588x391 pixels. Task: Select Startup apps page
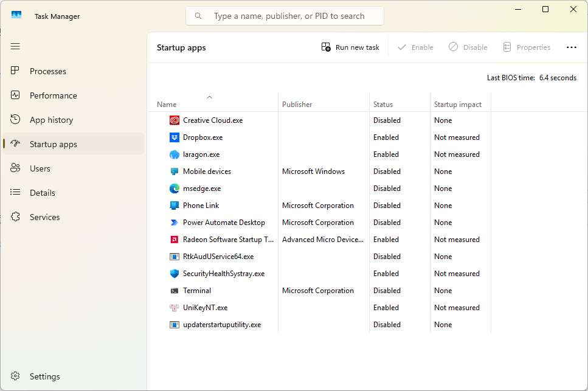pos(74,144)
